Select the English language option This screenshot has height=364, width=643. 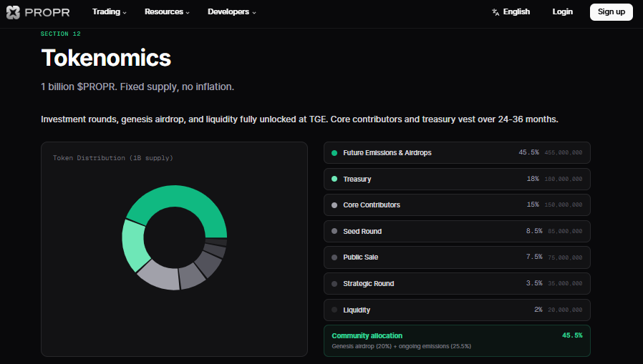516,12
